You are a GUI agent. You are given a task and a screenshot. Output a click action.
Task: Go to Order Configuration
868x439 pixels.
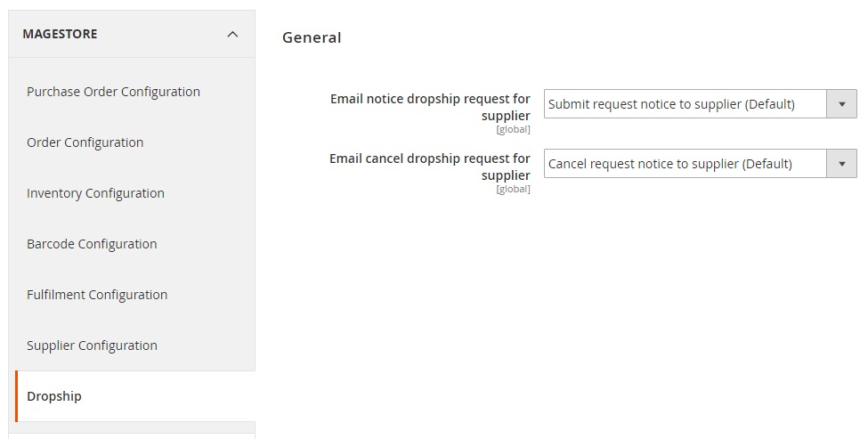(85, 142)
